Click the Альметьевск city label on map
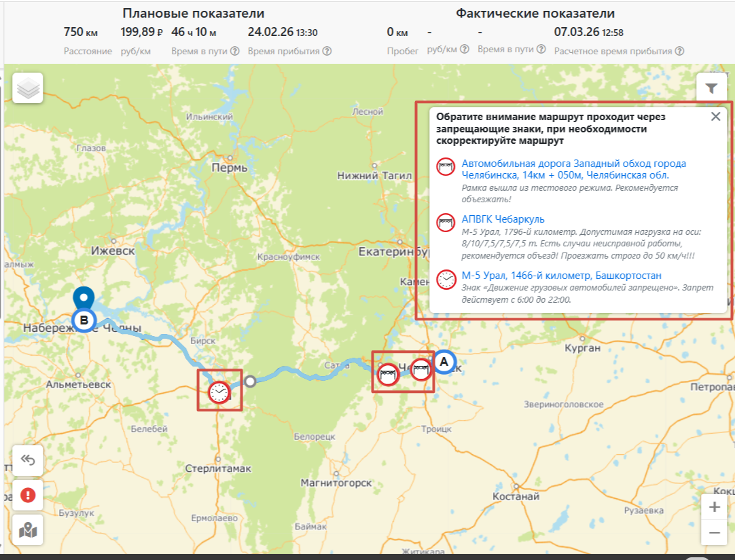This screenshot has height=560, width=735. (79, 384)
